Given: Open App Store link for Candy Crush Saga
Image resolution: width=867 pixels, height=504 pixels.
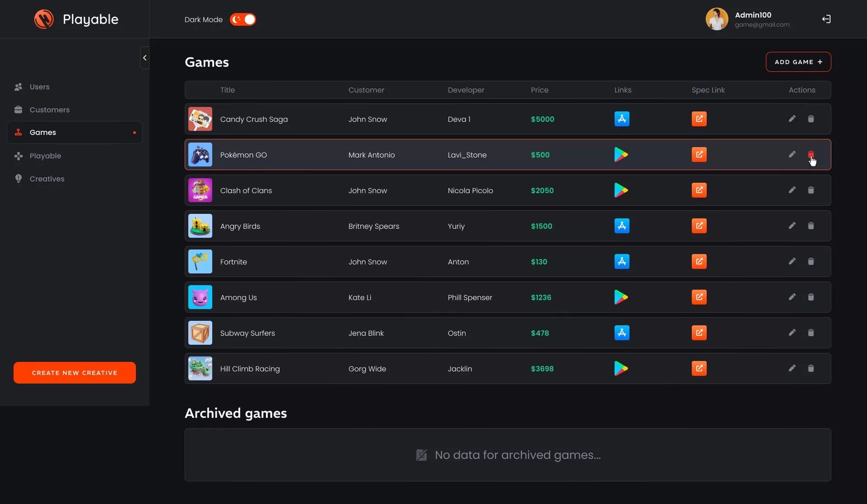Looking at the screenshot, I should [x=622, y=119].
